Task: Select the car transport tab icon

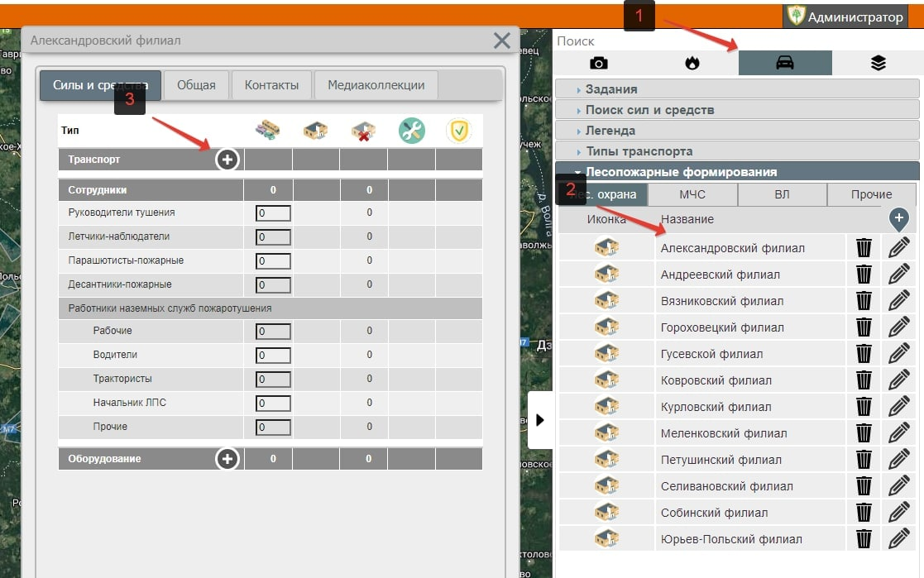Action: click(x=784, y=64)
